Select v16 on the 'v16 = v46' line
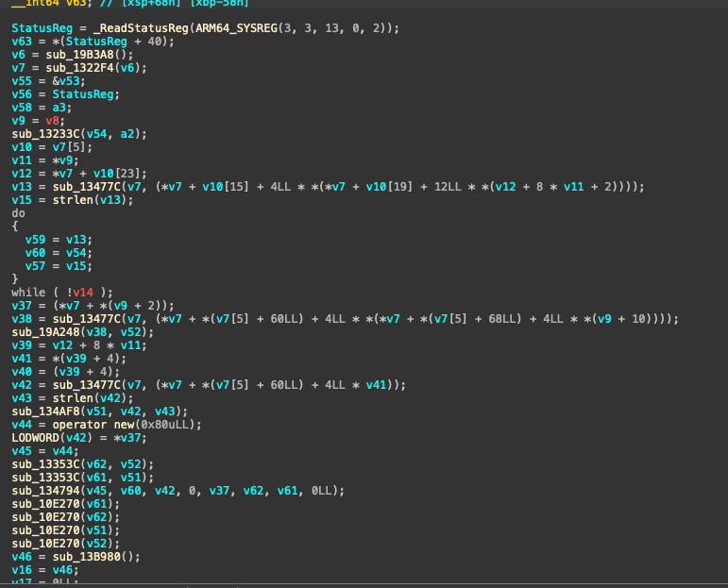 pyautogui.click(x=22, y=570)
